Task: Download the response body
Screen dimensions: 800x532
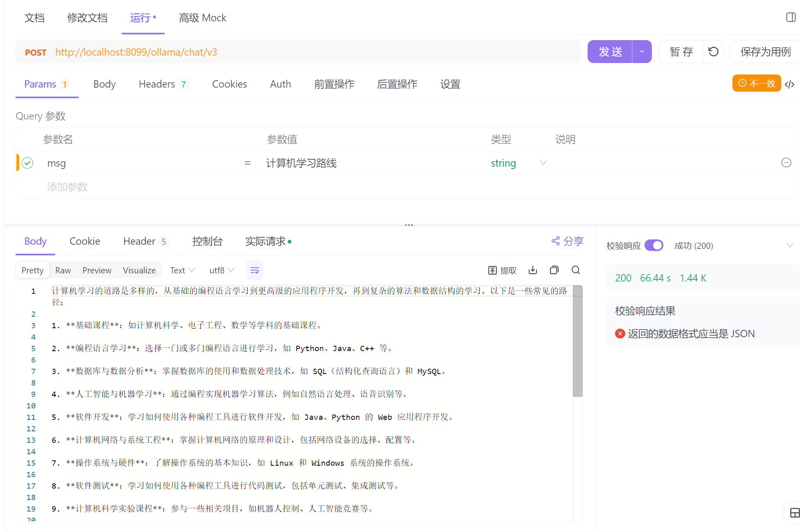Action: tap(532, 270)
